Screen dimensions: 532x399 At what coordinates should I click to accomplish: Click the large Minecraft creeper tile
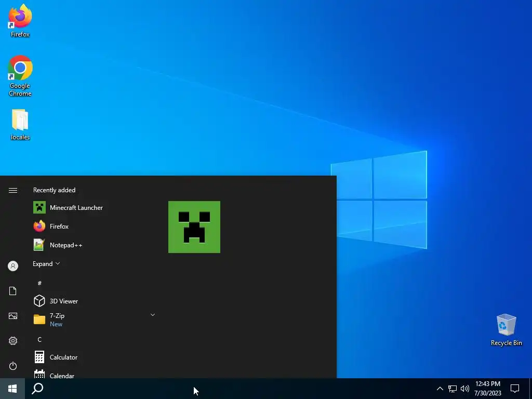194,227
